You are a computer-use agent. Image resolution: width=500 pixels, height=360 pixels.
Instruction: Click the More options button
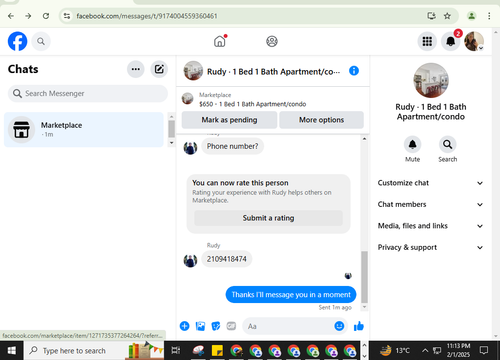pyautogui.click(x=321, y=120)
